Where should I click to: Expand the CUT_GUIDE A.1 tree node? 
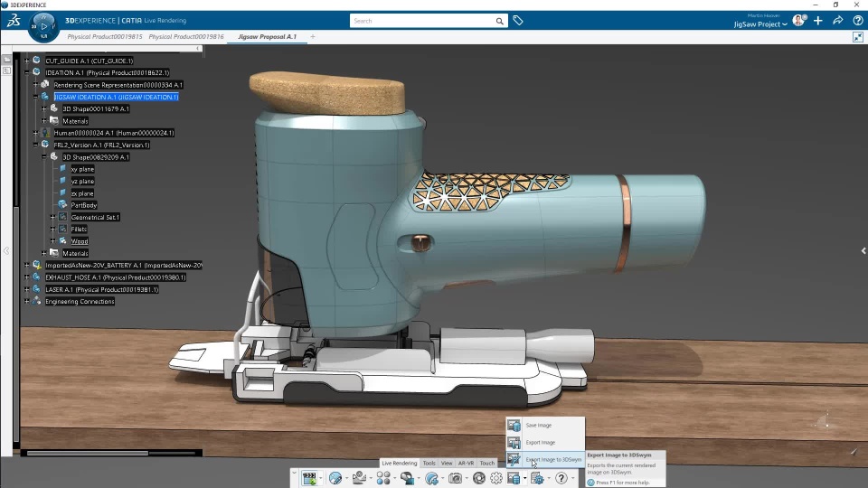(x=27, y=61)
